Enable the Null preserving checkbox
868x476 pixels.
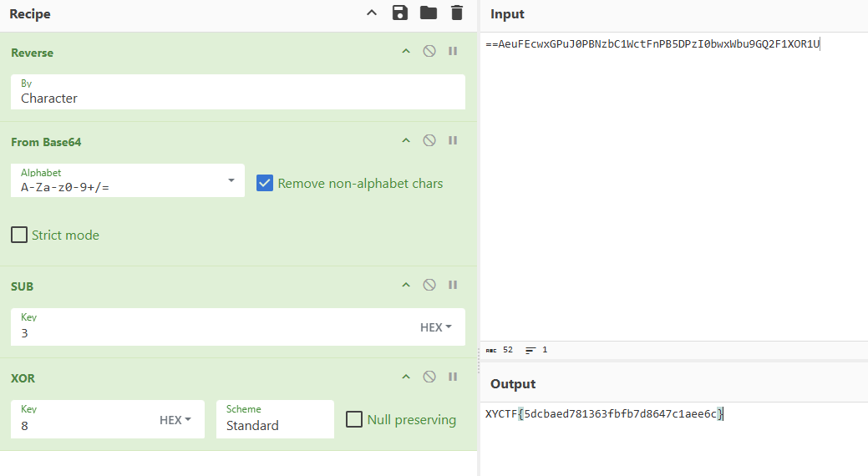pos(354,419)
